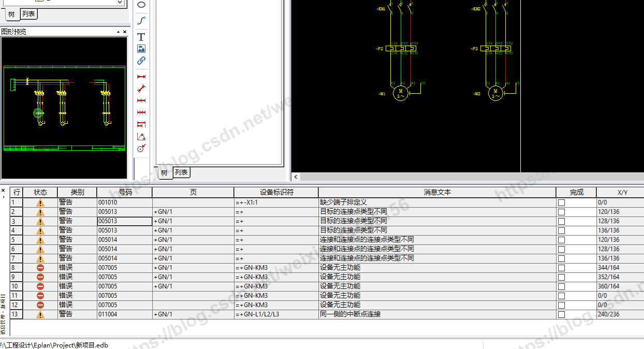This screenshot has width=644, height=349.
Task: Click the 消息文本 column header
Action: (437, 192)
